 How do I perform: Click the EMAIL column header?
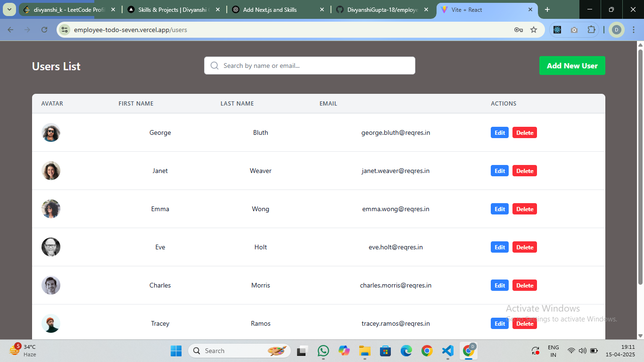click(x=328, y=103)
